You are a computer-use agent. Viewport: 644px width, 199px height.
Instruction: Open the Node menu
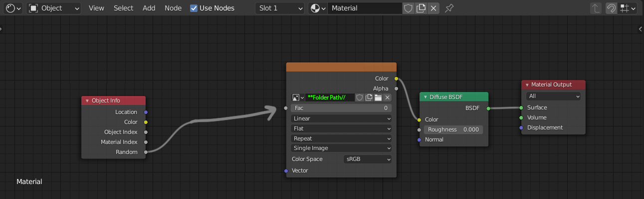click(173, 8)
